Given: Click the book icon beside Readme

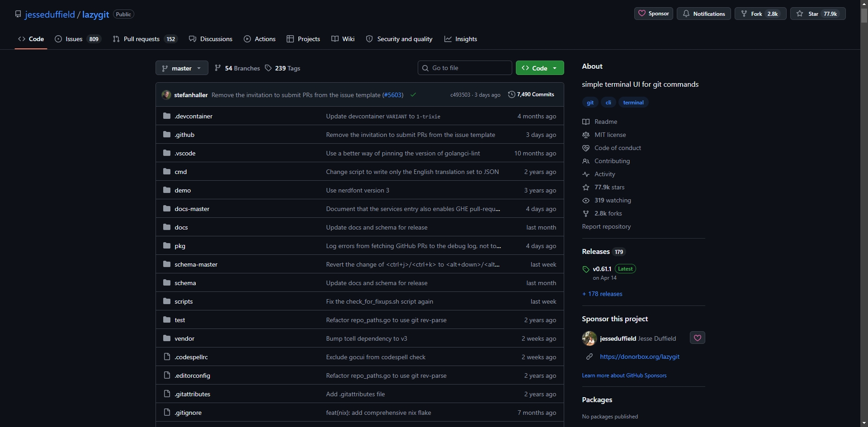Looking at the screenshot, I should pyautogui.click(x=586, y=122).
